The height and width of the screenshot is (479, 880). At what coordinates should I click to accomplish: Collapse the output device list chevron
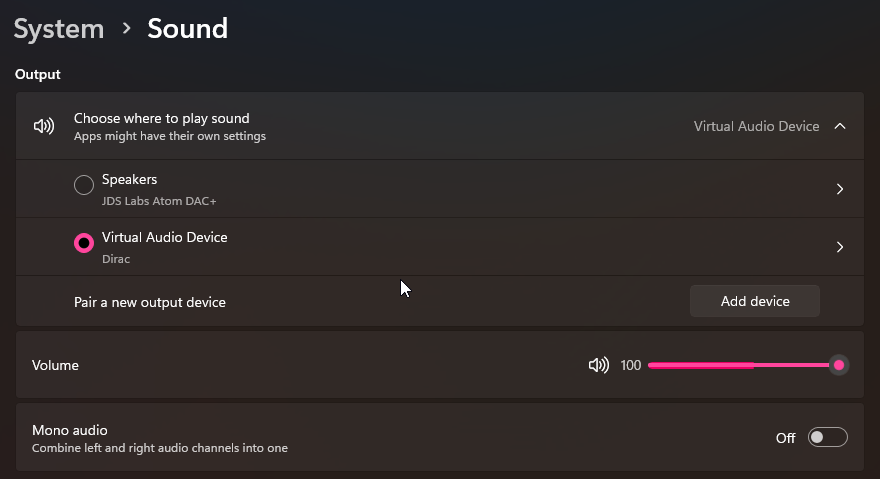[840, 126]
